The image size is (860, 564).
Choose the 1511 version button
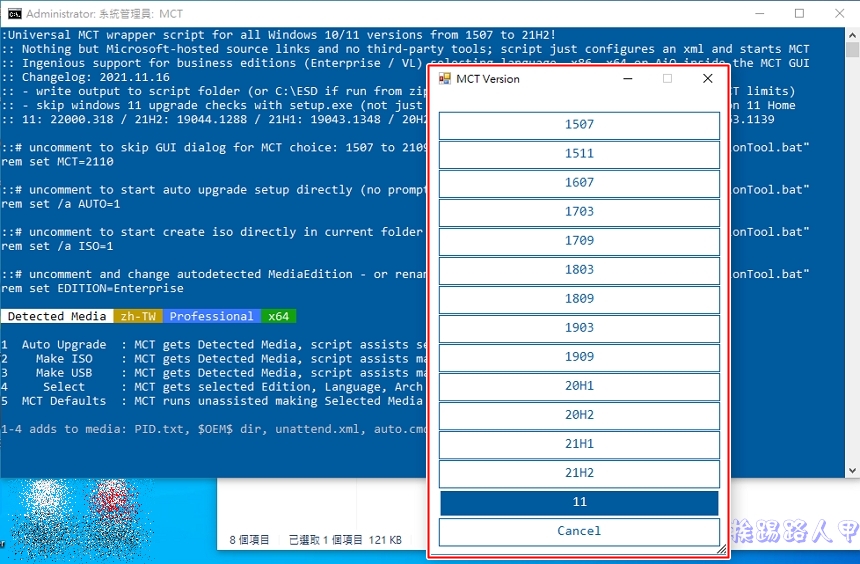coord(579,154)
